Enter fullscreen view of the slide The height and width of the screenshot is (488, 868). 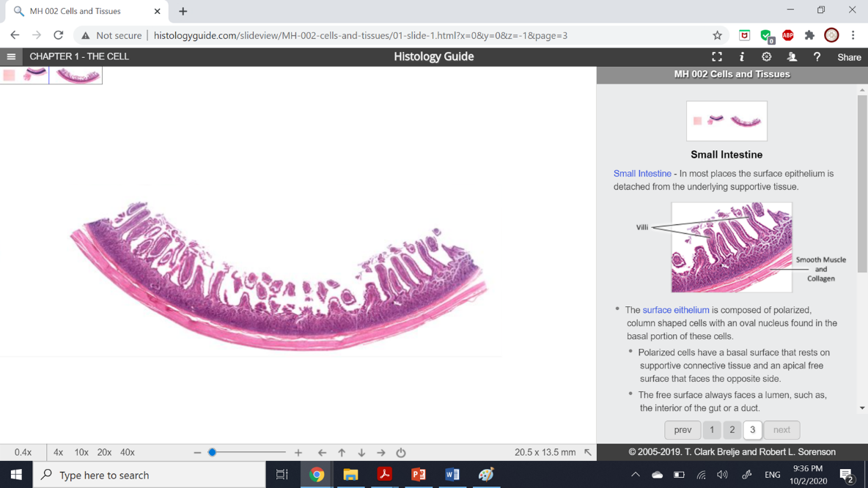pyautogui.click(x=716, y=57)
